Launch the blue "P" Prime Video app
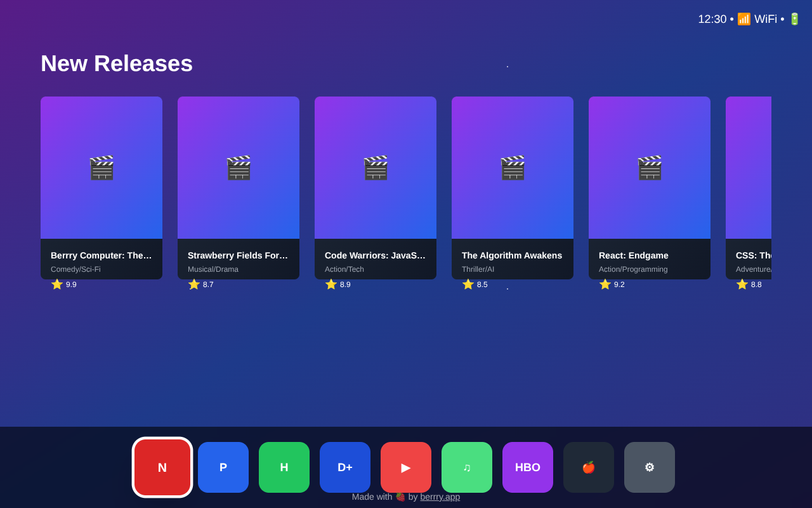The image size is (812, 508). pos(223,467)
